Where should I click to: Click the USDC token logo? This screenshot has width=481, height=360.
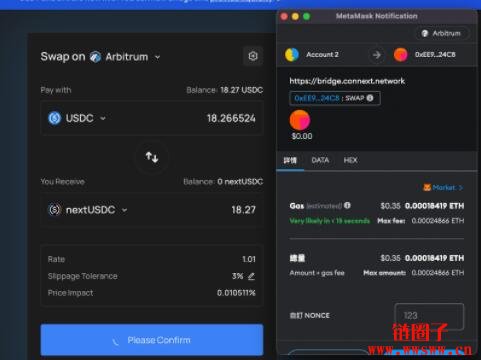(x=55, y=118)
